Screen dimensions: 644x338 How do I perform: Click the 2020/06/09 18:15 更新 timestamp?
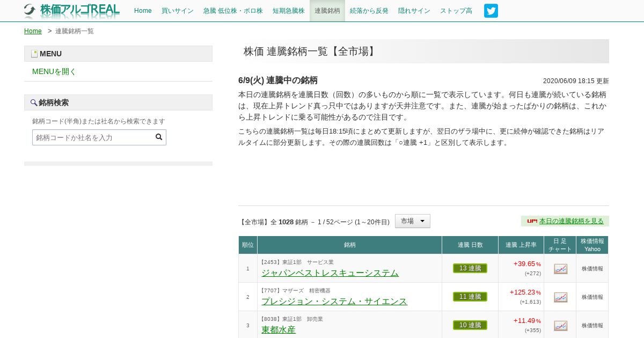point(576,81)
